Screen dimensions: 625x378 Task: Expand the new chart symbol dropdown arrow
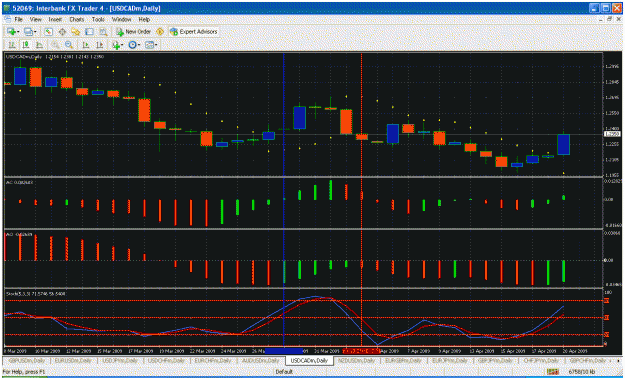(x=18, y=32)
